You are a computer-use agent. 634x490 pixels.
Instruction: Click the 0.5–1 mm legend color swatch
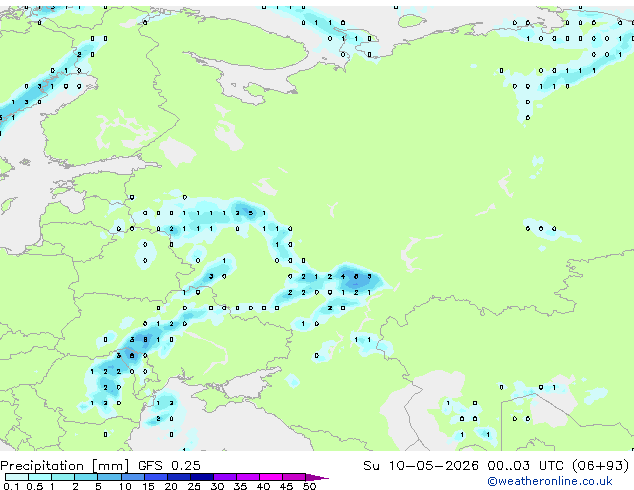pos(40,477)
